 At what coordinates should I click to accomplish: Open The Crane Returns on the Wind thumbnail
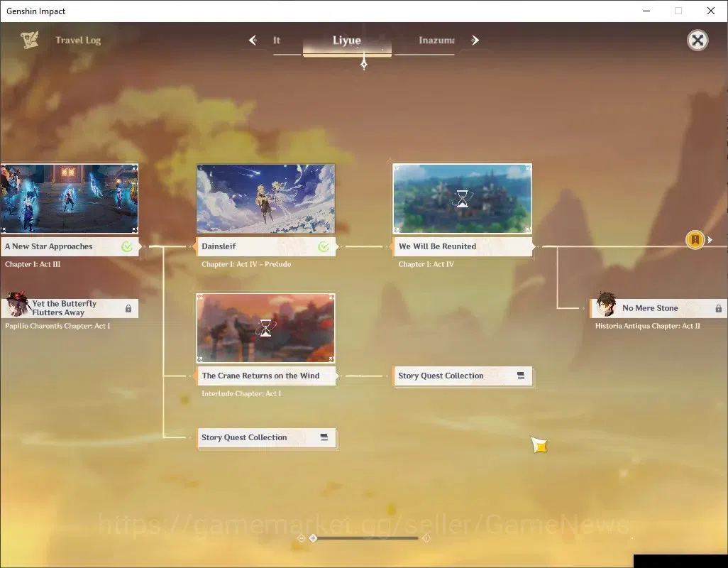pyautogui.click(x=265, y=328)
